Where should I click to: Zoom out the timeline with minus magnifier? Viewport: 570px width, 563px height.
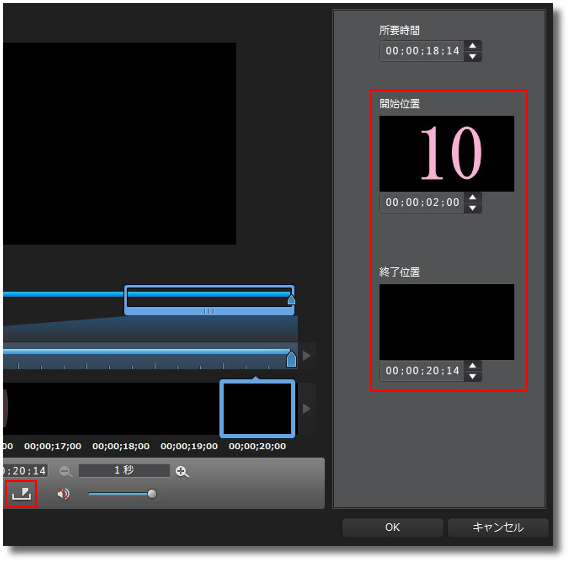pos(66,471)
